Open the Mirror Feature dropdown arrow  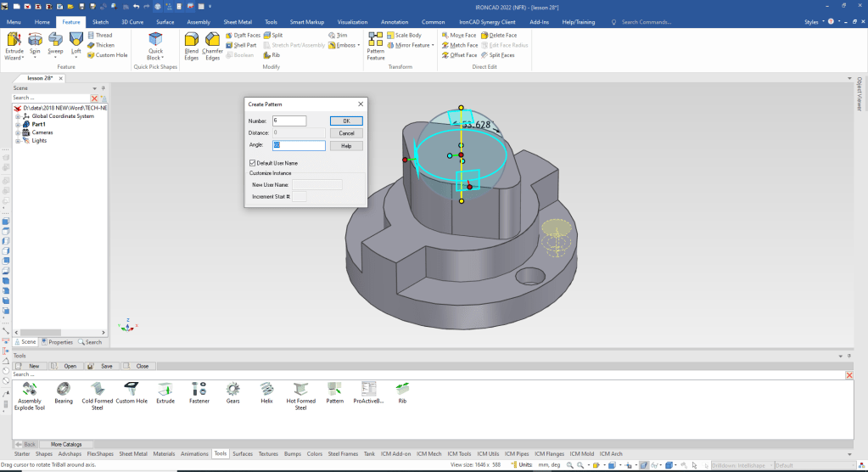point(433,45)
